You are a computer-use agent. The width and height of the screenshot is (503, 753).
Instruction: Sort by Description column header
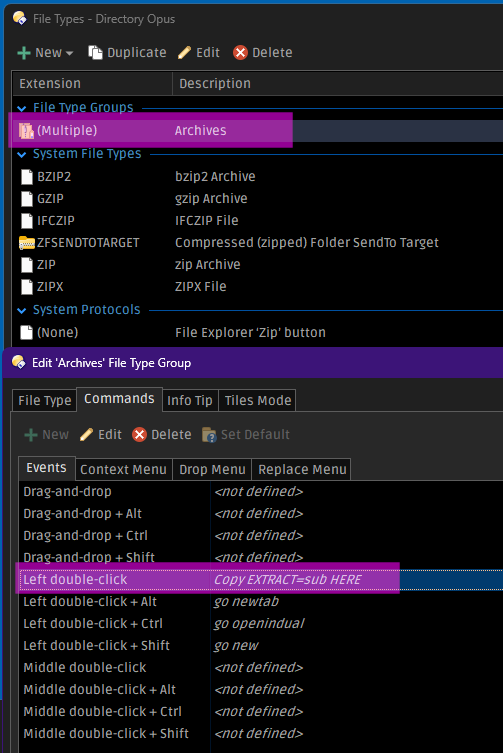point(338,84)
